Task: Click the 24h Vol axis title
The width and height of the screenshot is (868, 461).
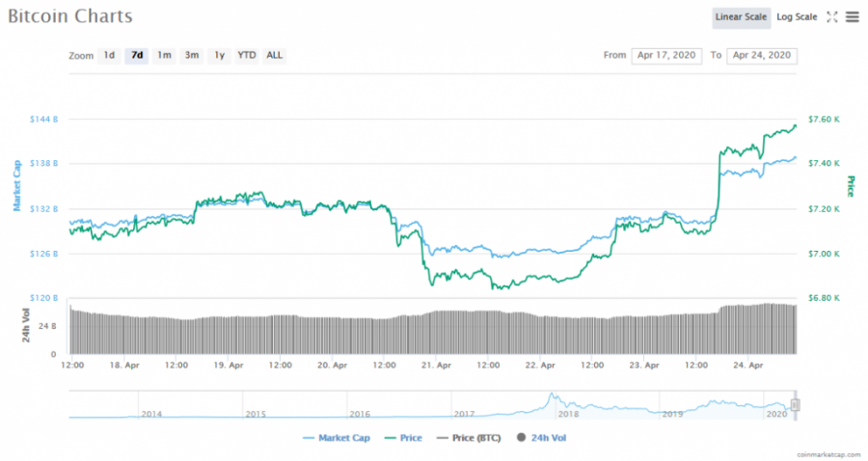Action: coord(26,325)
